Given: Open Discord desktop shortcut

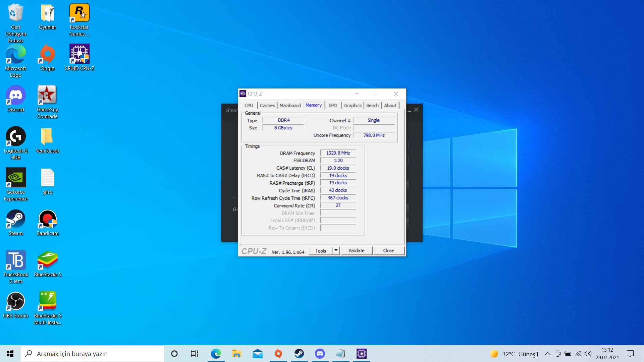Looking at the screenshot, I should coord(15,99).
